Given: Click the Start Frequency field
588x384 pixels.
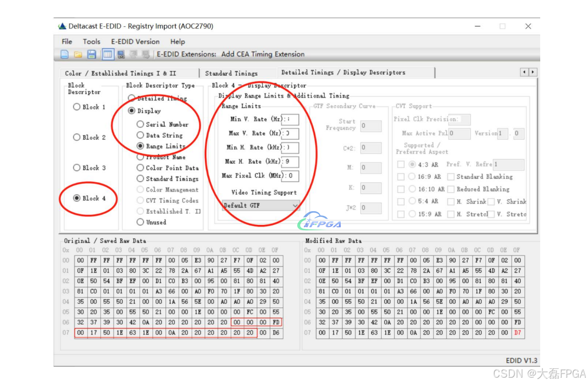Looking at the screenshot, I should tap(371, 126).
